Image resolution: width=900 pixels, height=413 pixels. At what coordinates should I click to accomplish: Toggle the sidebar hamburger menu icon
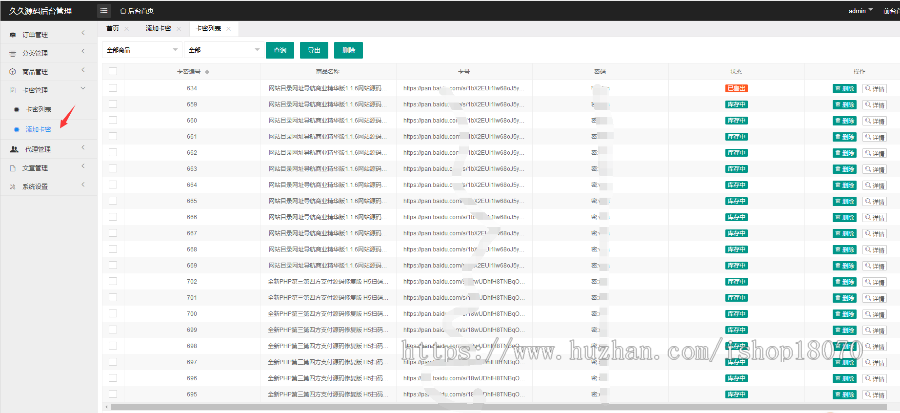104,10
